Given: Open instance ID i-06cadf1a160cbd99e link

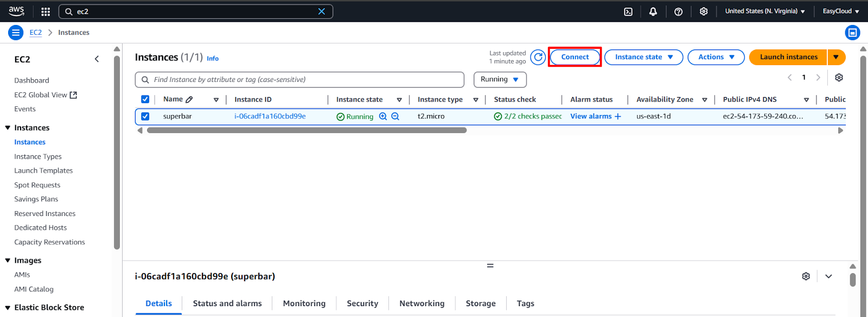Looking at the screenshot, I should pyautogui.click(x=270, y=116).
